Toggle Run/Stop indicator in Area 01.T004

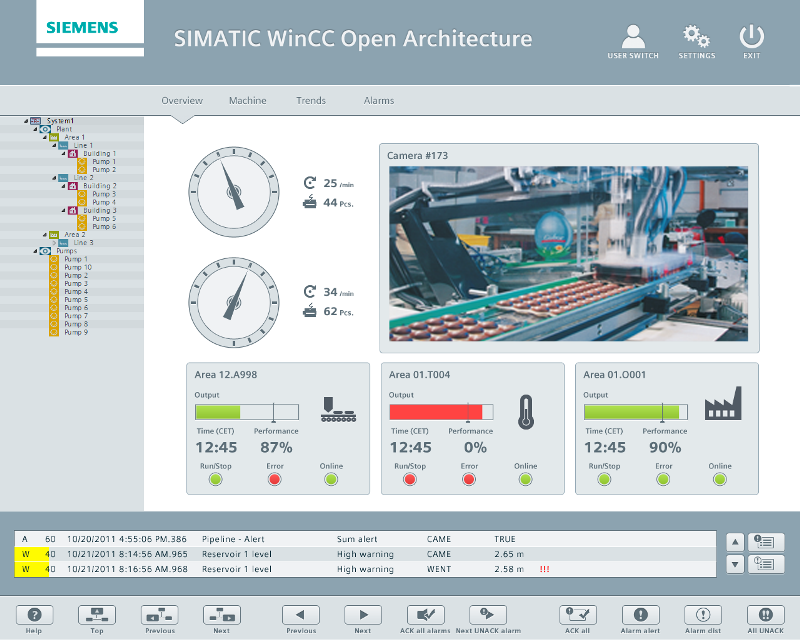(410, 479)
